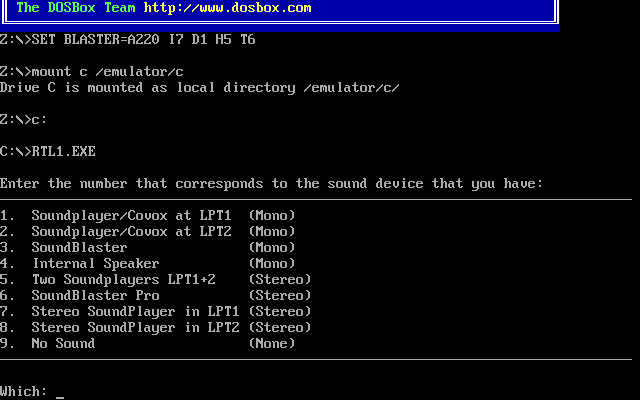
Task: Click 'The DOSBox Team' green text
Action: tap(76, 7)
